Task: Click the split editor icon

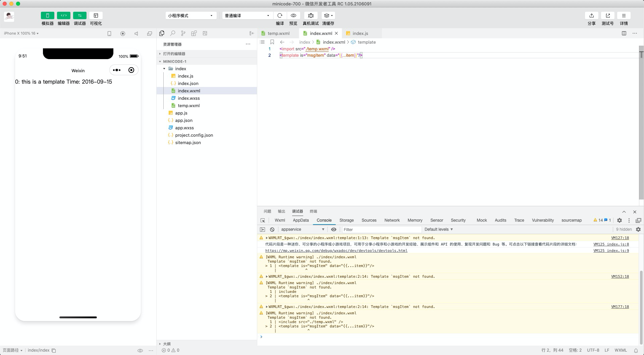Action: click(624, 33)
